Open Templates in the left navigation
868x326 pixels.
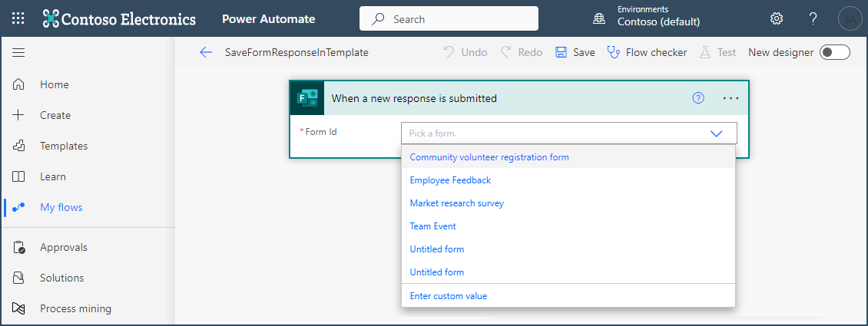pyautogui.click(x=64, y=146)
